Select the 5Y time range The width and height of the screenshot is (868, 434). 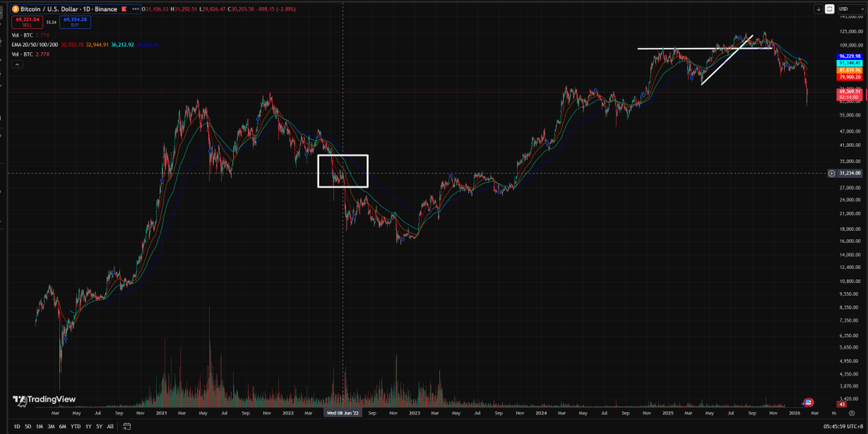click(99, 426)
